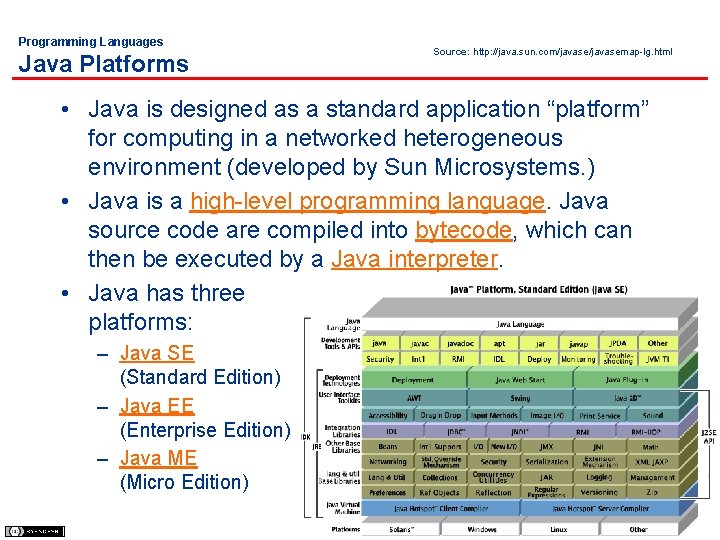Image resolution: width=720 pixels, height=540 pixels.
Task: Click 'Java Hotspot Server Compiler' block
Action: pyautogui.click(x=600, y=508)
